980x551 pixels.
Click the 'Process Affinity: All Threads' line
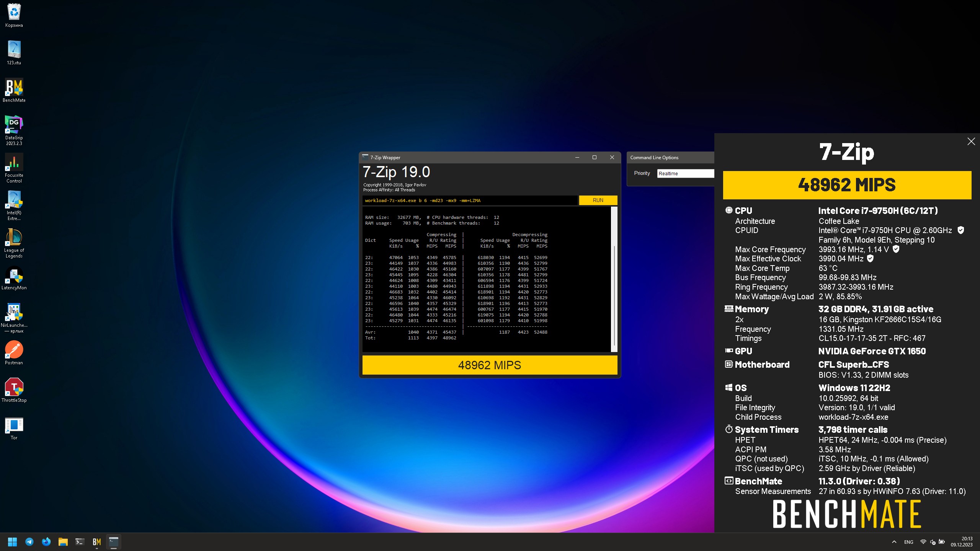coord(389,190)
